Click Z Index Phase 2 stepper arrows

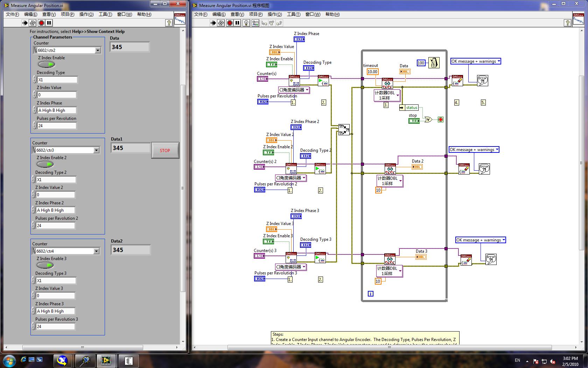pos(33,210)
